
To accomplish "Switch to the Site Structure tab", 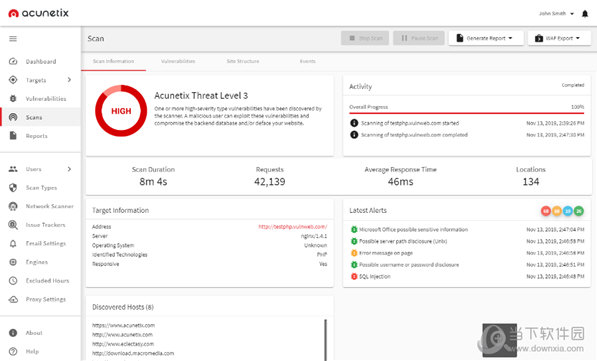I will (x=243, y=61).
